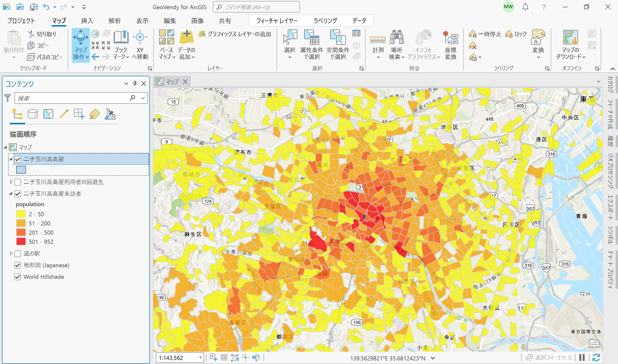Viewport: 618px width, 364px height.
Task: Open the Contents search options dropdown
Action: pos(143,98)
